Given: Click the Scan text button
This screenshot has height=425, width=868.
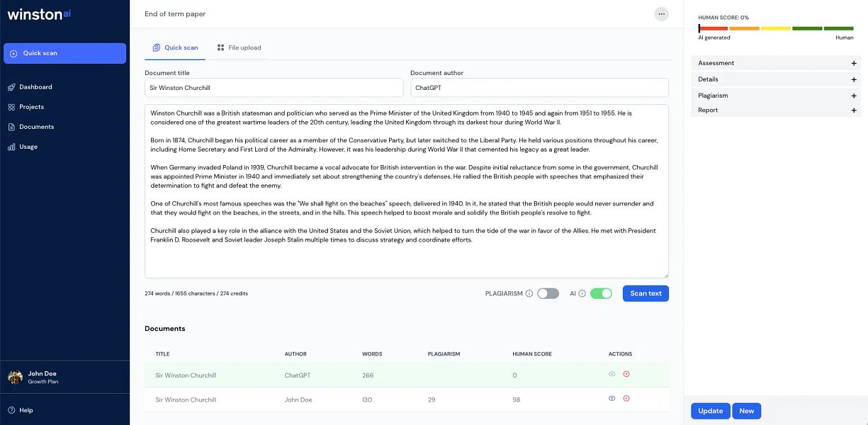Looking at the screenshot, I should click(x=646, y=293).
